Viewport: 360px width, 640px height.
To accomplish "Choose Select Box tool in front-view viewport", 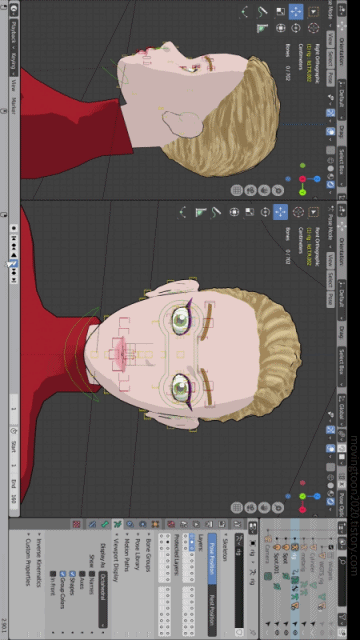I will click(314, 212).
